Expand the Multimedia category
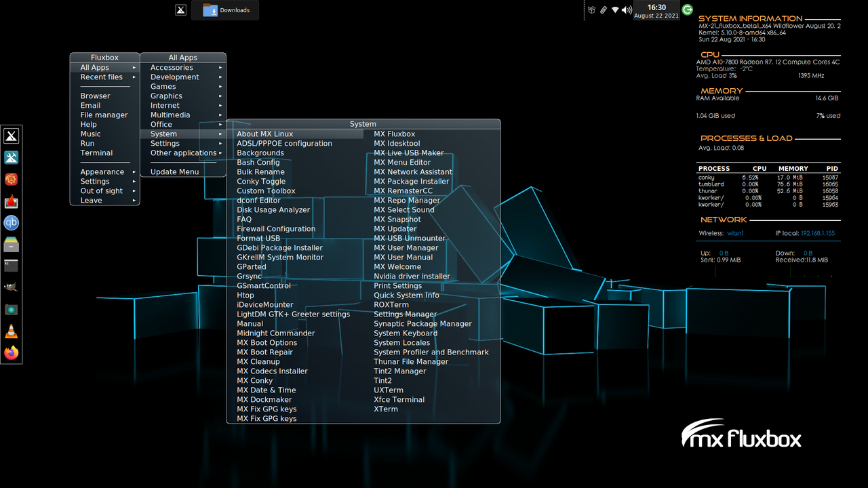This screenshot has width=868, height=488. pyautogui.click(x=183, y=115)
